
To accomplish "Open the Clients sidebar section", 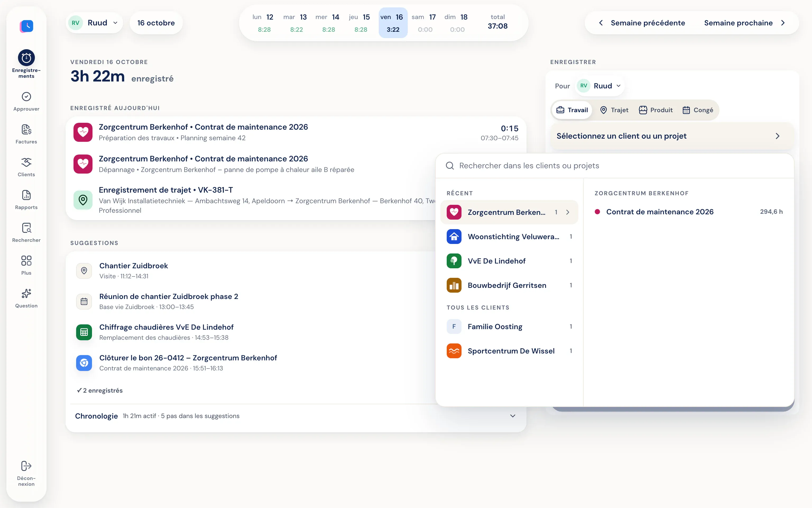I will (x=26, y=167).
